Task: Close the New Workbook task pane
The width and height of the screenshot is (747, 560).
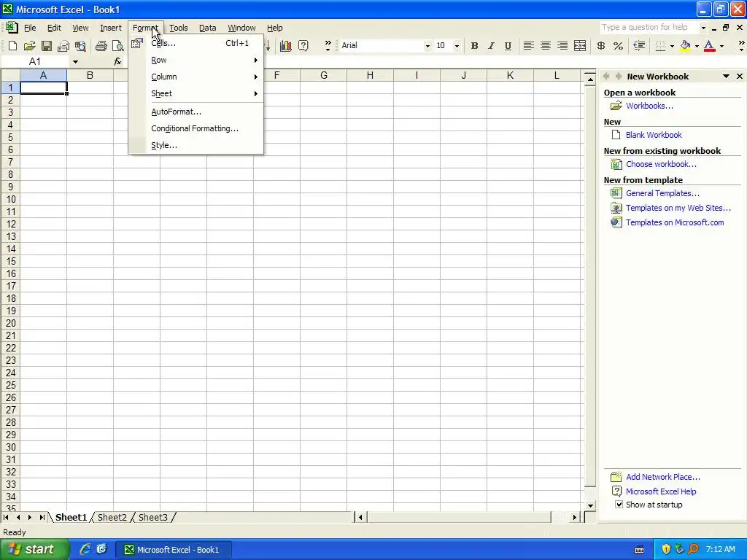Action: [740, 76]
